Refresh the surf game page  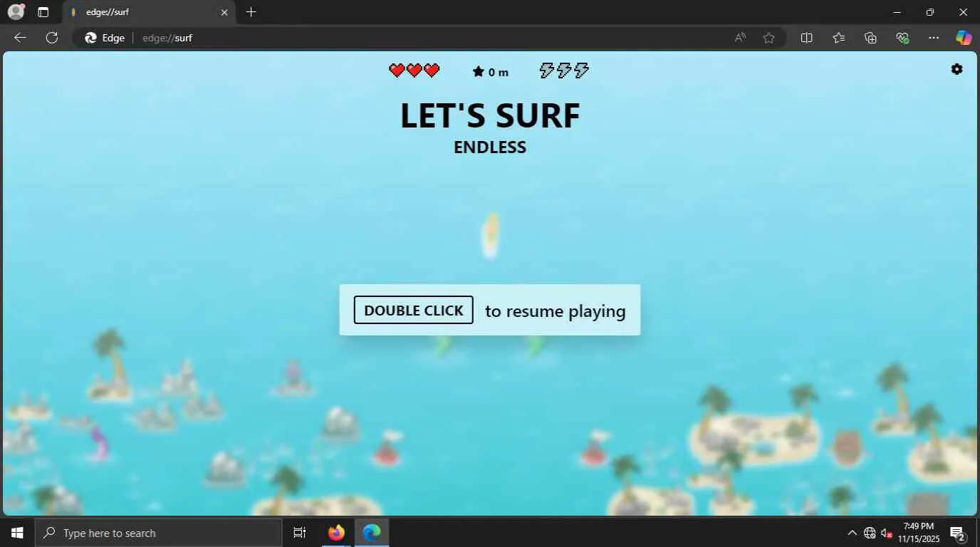(x=52, y=38)
